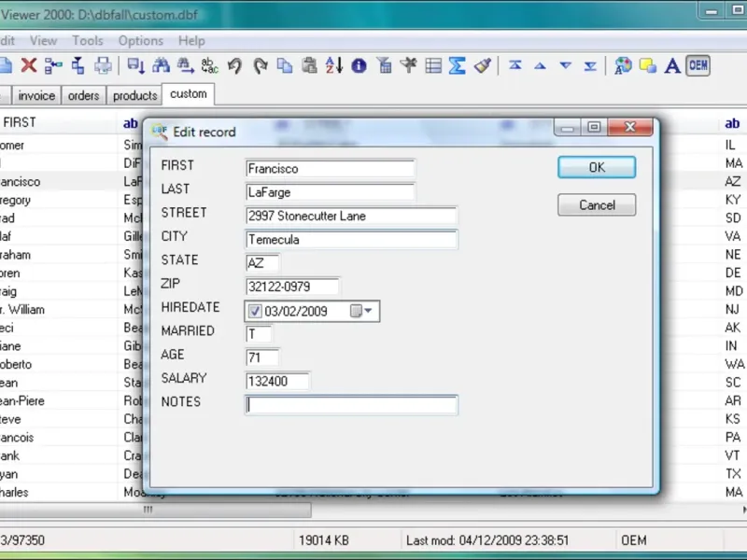Viewport: 747px width, 560px height.
Task: Toggle the OEM charset button
Action: (698, 65)
